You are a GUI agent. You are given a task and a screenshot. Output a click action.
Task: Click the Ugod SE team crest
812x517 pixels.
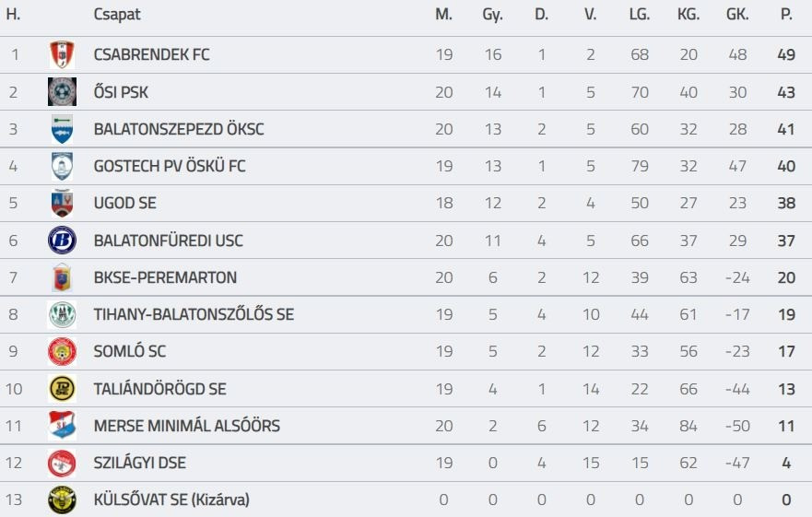pos(62,204)
